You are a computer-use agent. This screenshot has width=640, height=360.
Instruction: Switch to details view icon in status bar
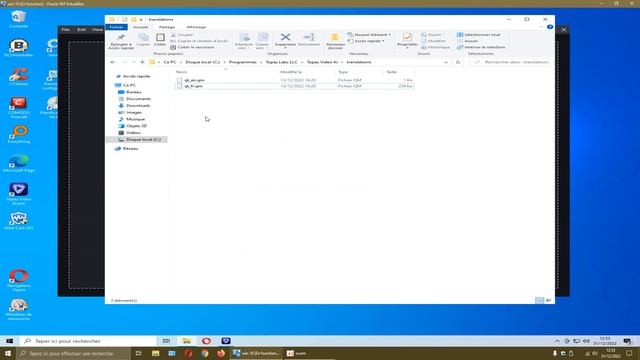click(x=540, y=300)
